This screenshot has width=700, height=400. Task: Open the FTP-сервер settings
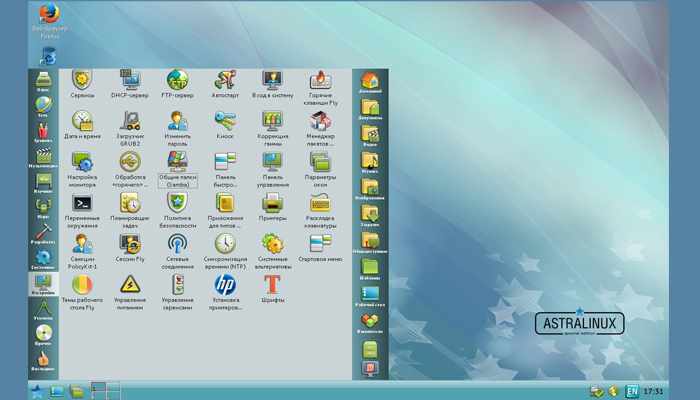(177, 84)
